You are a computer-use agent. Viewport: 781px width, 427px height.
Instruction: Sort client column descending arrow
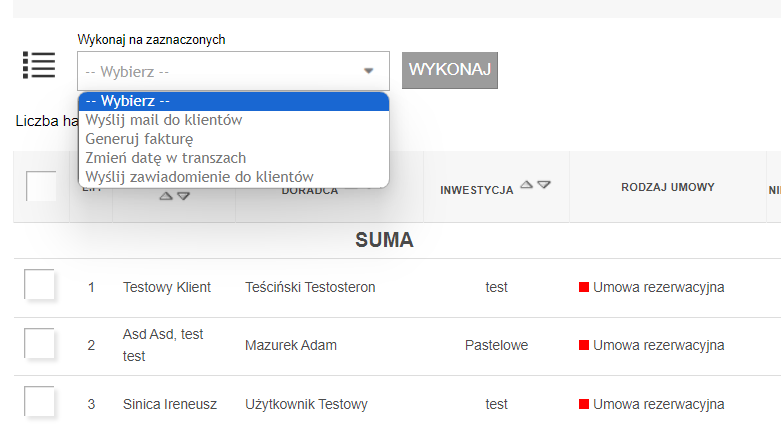(183, 196)
